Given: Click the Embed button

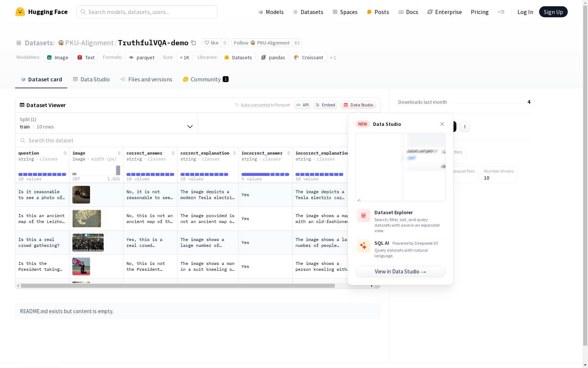Looking at the screenshot, I should pos(325,105).
